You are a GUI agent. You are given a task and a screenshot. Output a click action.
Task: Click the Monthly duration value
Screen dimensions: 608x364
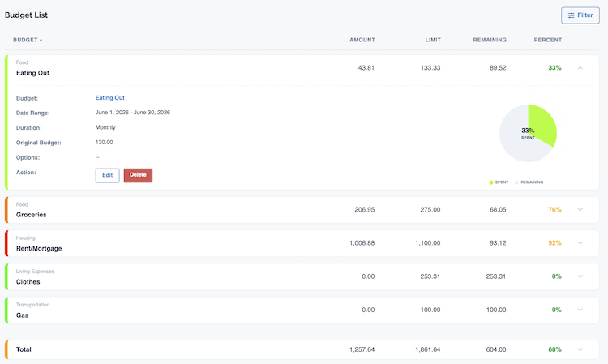[105, 127]
